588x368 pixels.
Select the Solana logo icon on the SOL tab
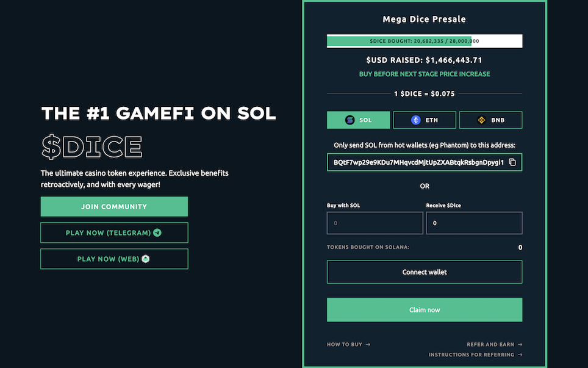click(x=350, y=120)
